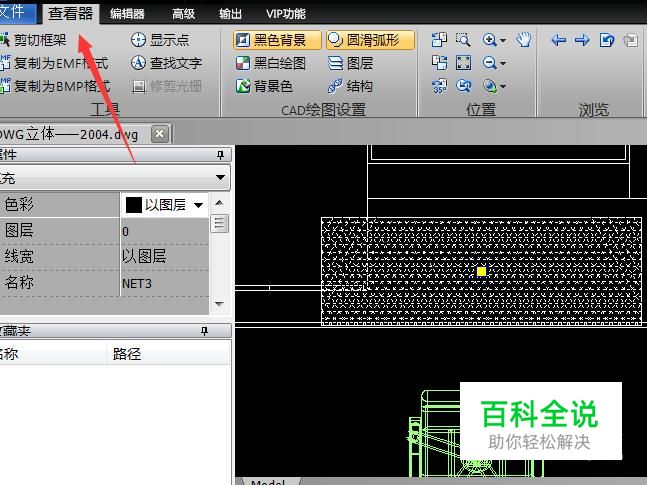Pin the favorites panel
This screenshot has width=647, height=485.
coord(204,331)
